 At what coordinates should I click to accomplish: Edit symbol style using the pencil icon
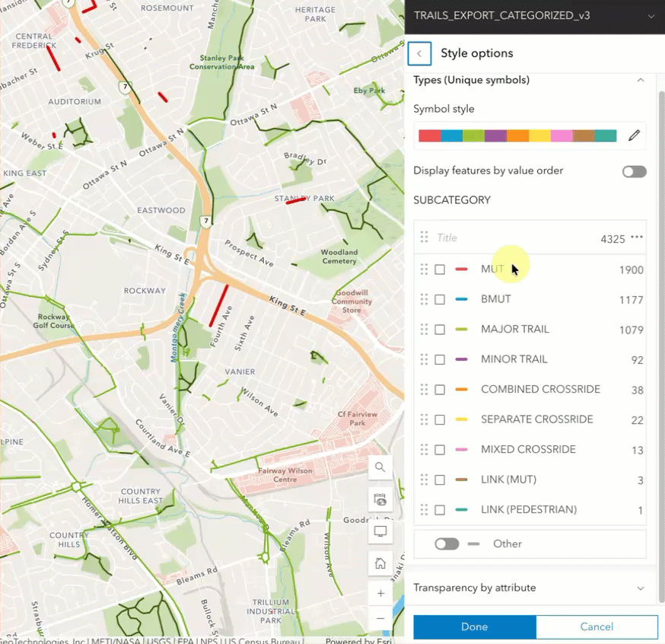click(x=634, y=135)
